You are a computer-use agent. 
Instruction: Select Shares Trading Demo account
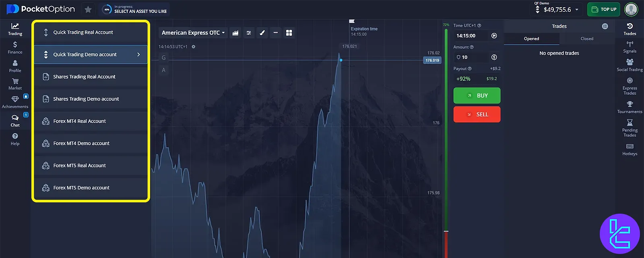pyautogui.click(x=91, y=99)
